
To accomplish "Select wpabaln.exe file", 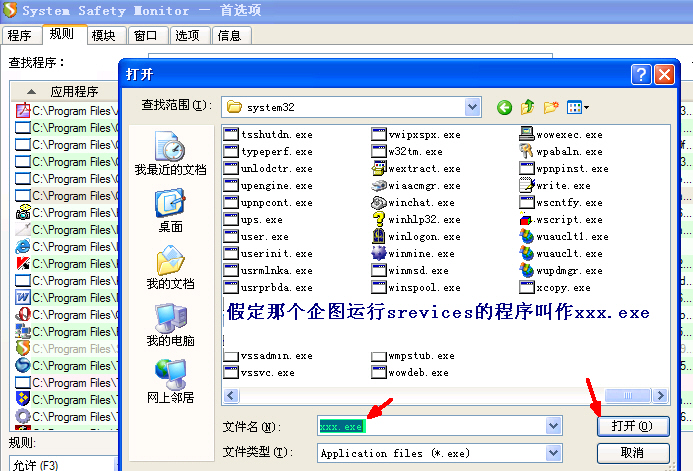I will 561,152.
